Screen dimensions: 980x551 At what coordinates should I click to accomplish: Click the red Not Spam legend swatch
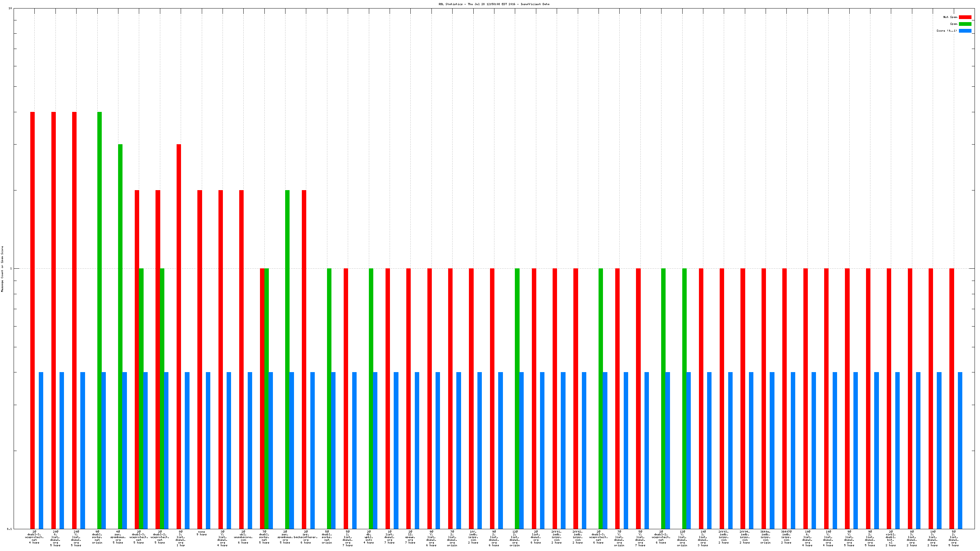pyautogui.click(x=965, y=17)
